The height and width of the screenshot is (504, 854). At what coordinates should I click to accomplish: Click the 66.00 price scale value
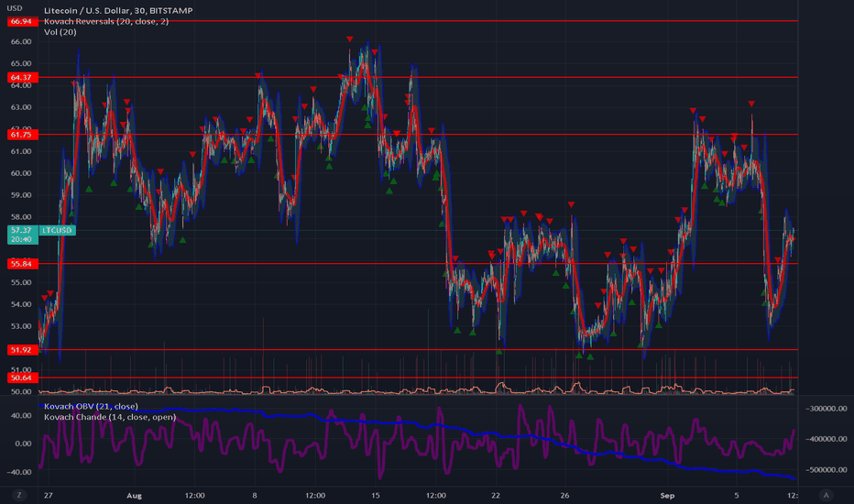tap(21, 41)
